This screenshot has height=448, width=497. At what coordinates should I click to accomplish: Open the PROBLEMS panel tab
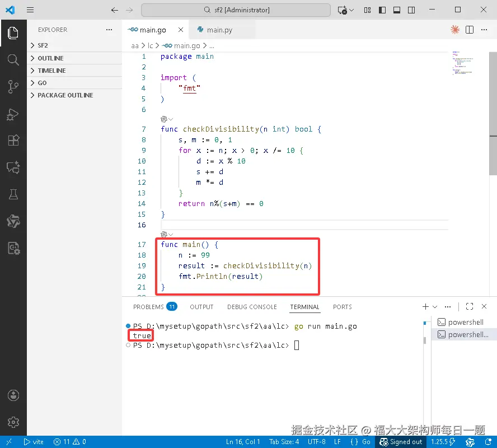tap(154, 307)
